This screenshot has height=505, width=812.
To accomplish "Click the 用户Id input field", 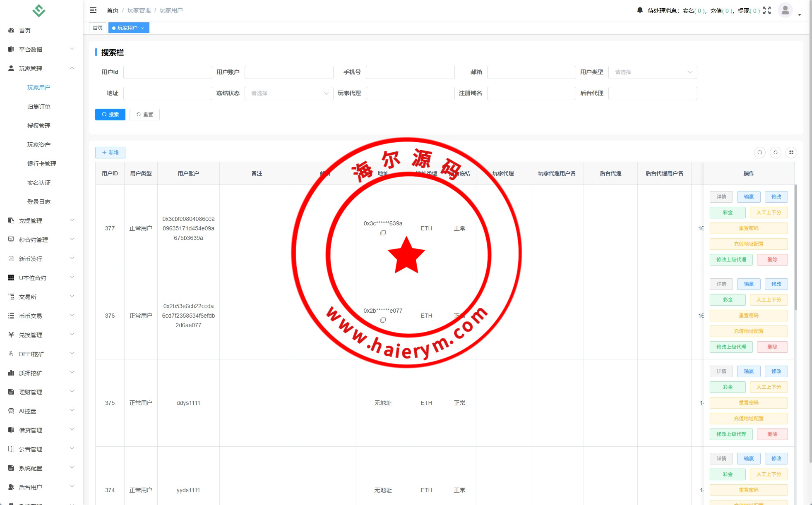I will pyautogui.click(x=168, y=72).
